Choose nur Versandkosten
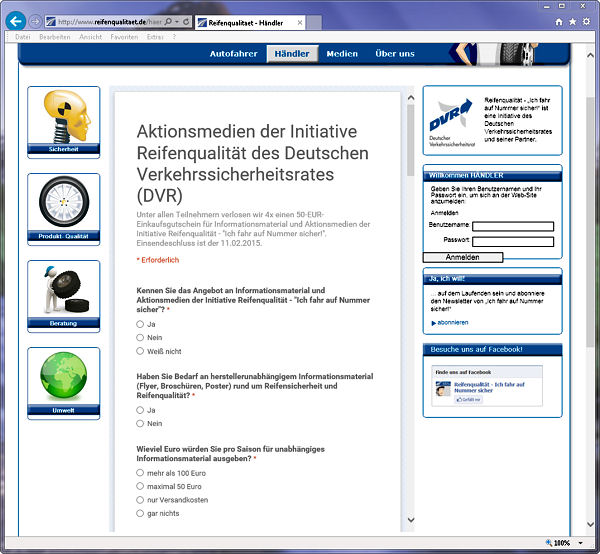Screen dimensions: 600x554 tap(140, 500)
